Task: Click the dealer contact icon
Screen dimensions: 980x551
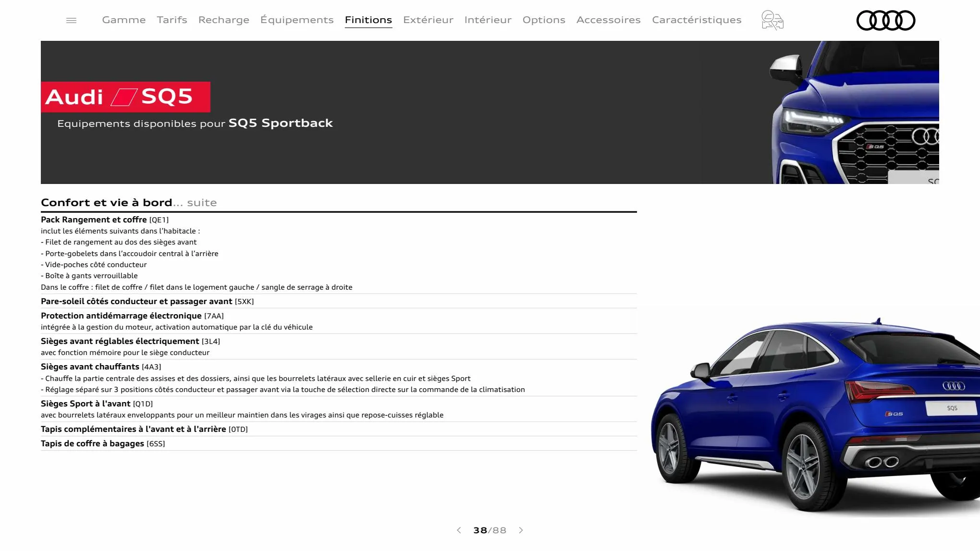Action: pos(772,20)
